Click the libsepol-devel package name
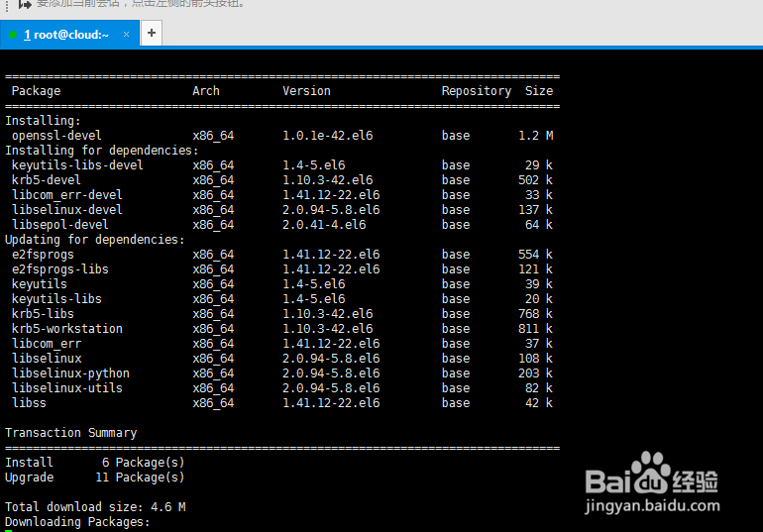 coord(59,225)
